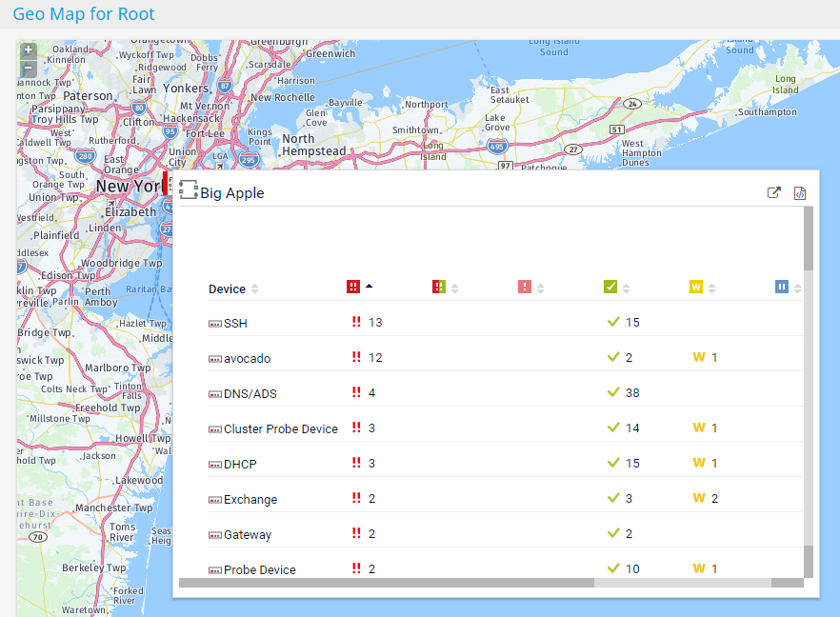The height and width of the screenshot is (617, 840).
Task: Select the Cluster Probe Device entry
Action: coord(280,429)
